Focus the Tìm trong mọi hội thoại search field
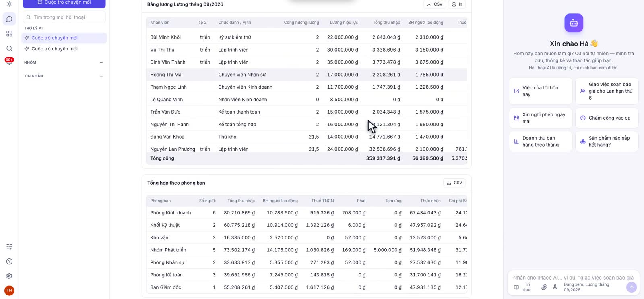 (64, 17)
